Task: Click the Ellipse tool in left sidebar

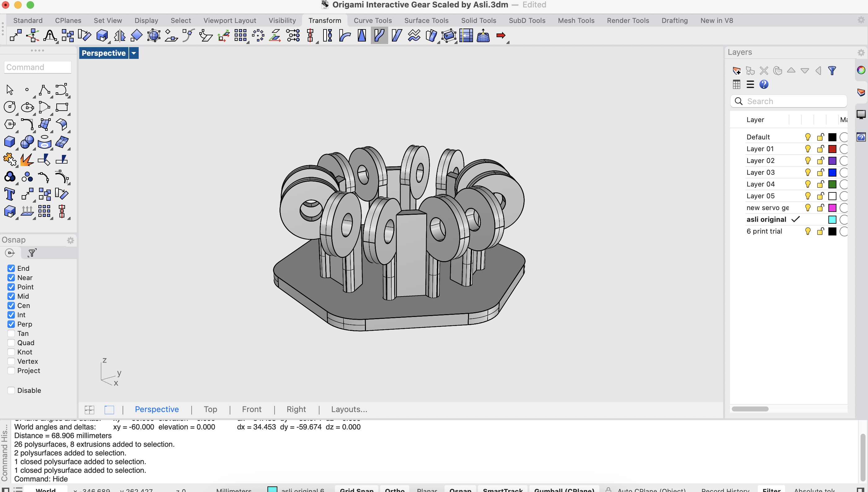Action: click(27, 107)
